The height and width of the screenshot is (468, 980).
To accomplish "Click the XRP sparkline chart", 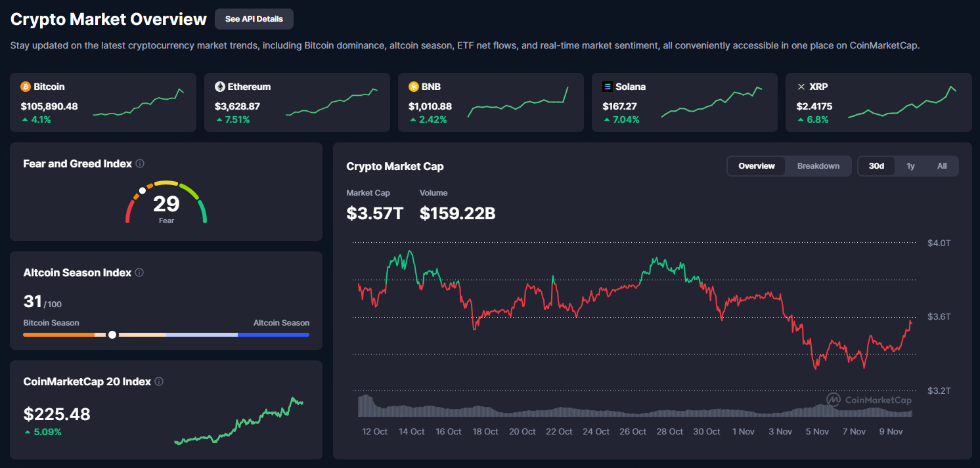I will [x=902, y=103].
